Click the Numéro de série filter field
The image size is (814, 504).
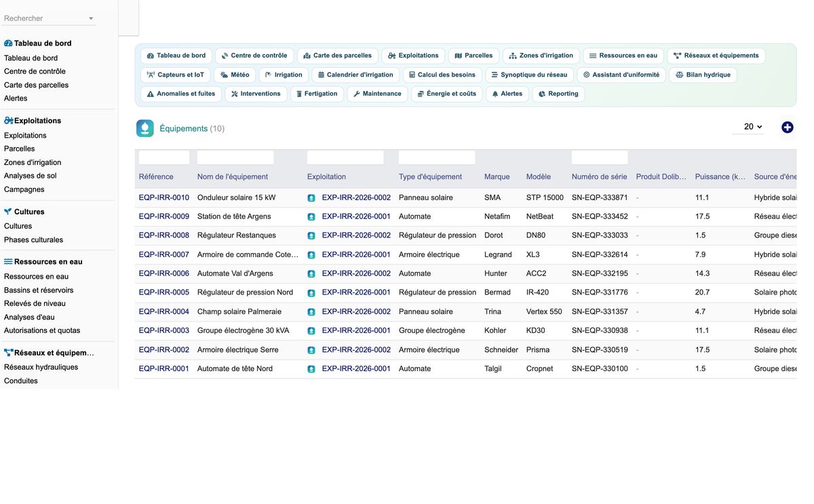600,157
